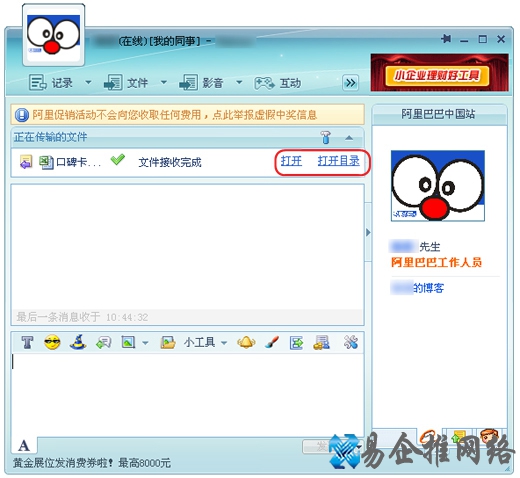Click the T font settings icon
Viewport: 520px width, 478px height.
pos(27,343)
